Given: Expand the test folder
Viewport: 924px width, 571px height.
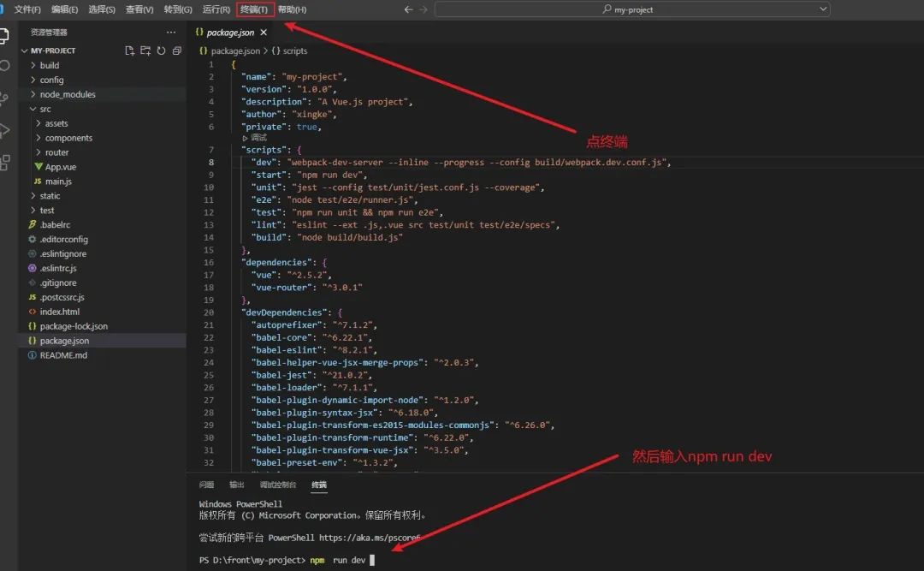Looking at the screenshot, I should (x=46, y=210).
